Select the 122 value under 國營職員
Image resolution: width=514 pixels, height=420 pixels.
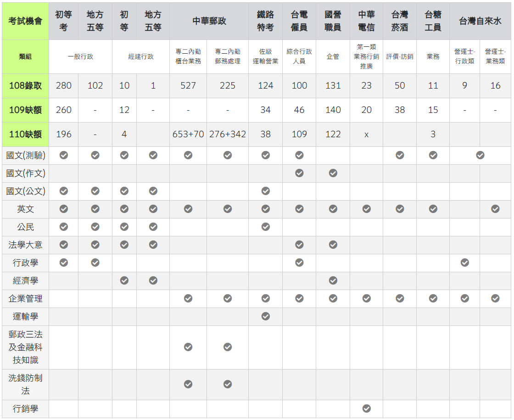coord(333,134)
